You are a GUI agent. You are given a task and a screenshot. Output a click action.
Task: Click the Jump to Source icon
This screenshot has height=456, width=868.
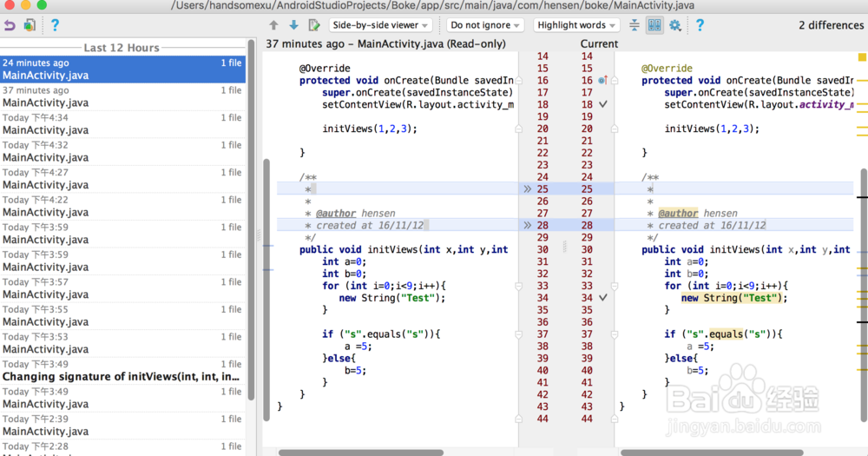tap(314, 25)
